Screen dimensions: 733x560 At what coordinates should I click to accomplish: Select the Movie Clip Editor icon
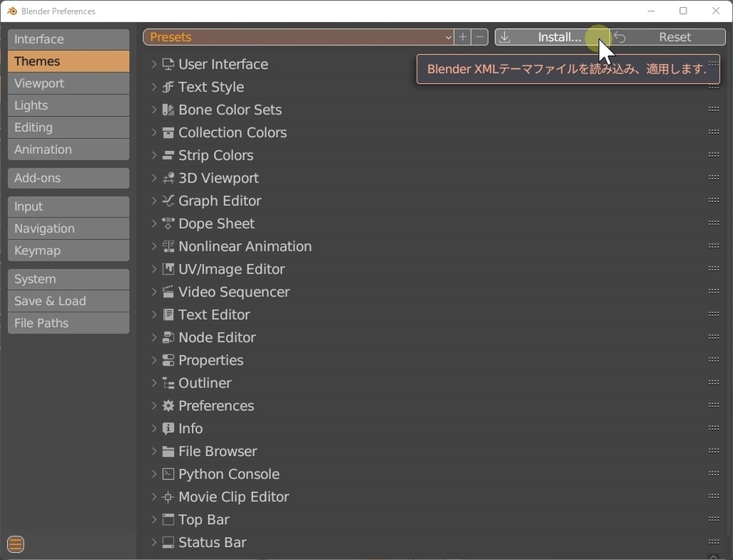coord(167,497)
